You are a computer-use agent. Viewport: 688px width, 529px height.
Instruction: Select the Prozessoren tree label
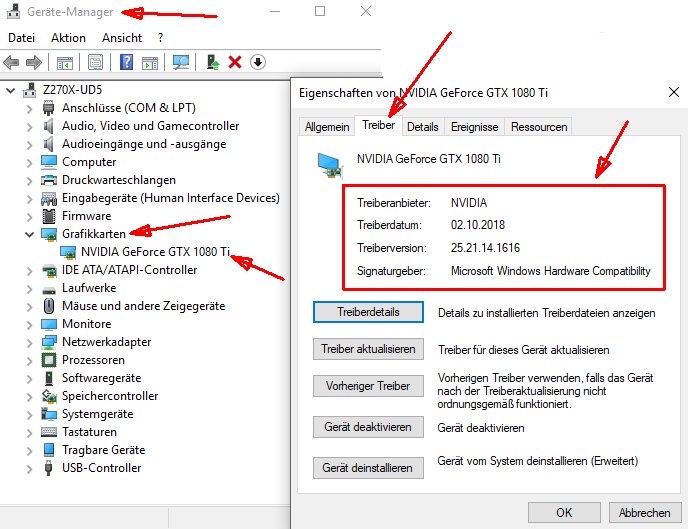coord(93,360)
